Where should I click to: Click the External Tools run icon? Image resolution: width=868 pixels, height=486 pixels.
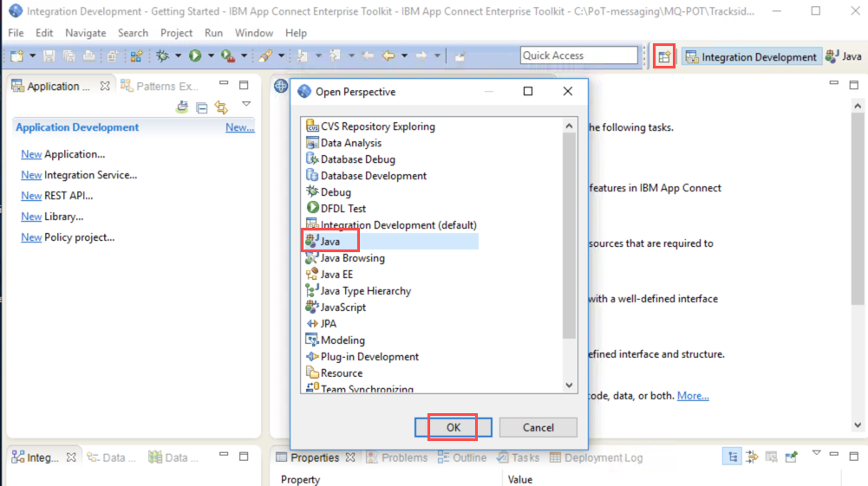[x=227, y=55]
